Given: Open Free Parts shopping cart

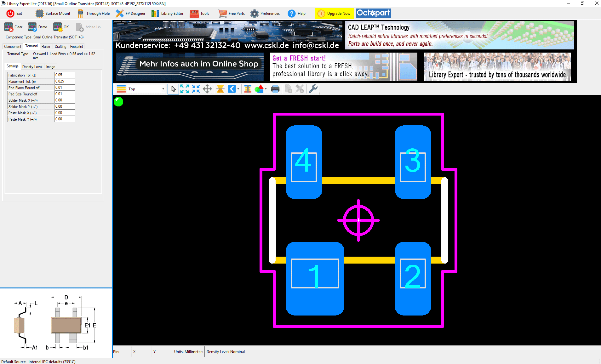Looking at the screenshot, I should coord(232,13).
